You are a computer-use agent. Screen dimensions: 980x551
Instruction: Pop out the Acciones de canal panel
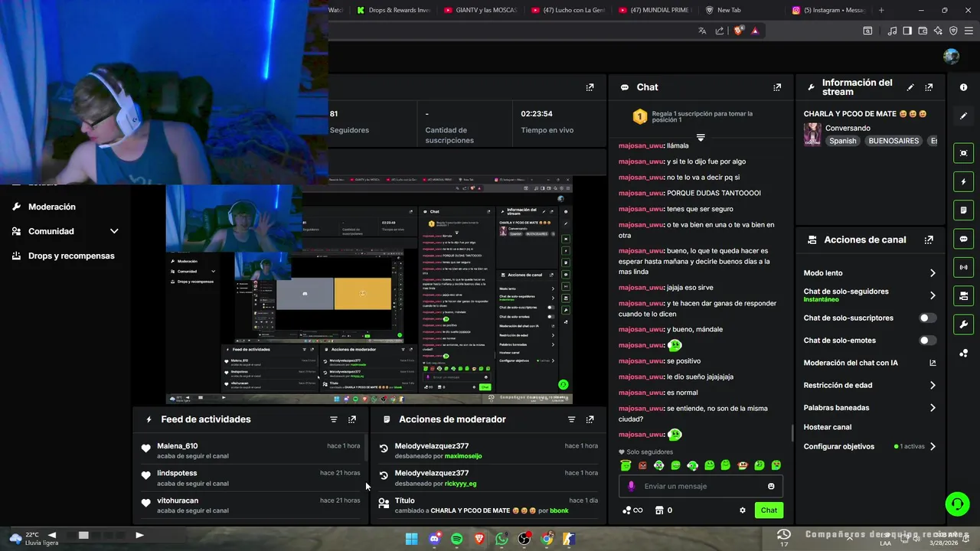929,240
